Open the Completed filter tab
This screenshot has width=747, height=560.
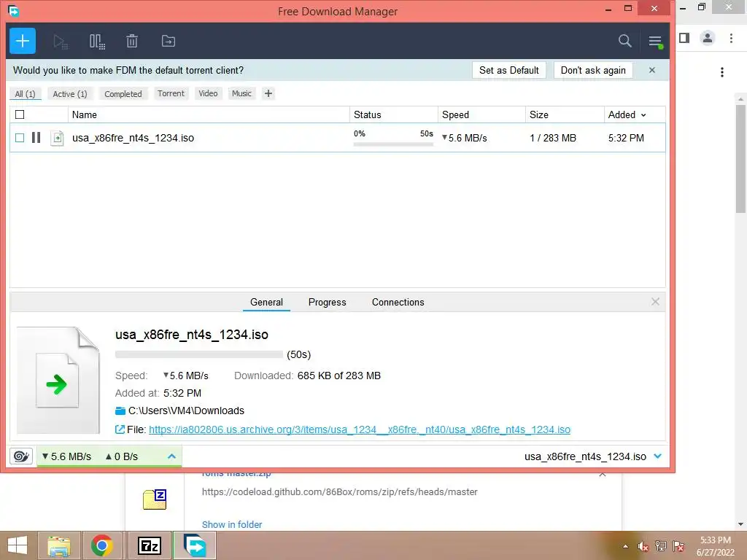pyautogui.click(x=123, y=94)
